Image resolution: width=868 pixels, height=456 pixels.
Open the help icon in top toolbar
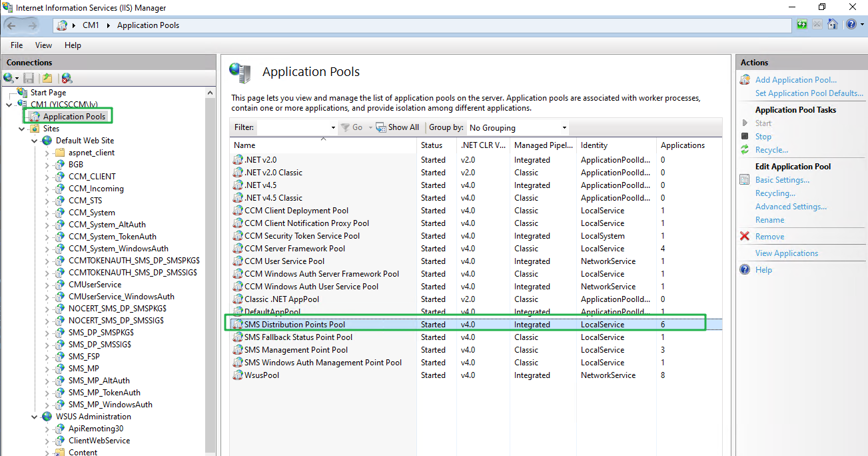coord(851,25)
